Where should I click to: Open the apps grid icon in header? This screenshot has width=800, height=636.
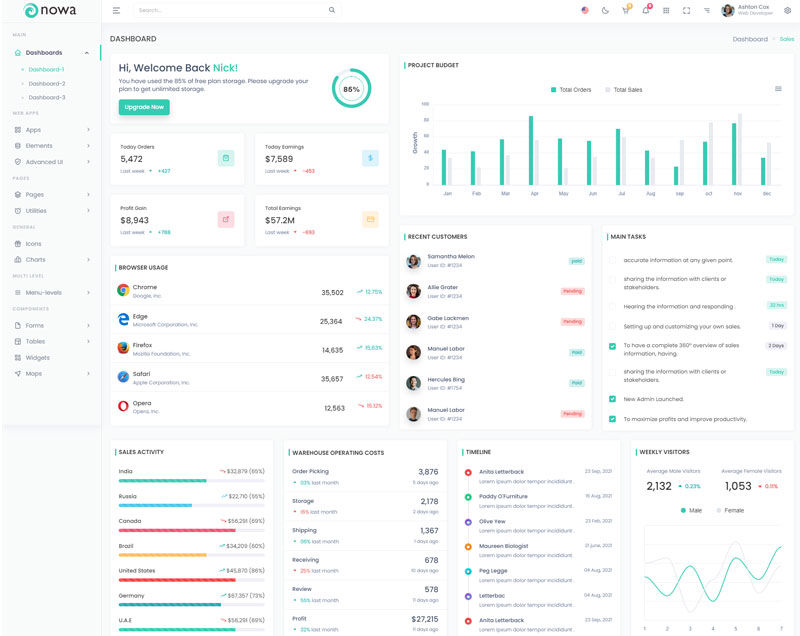click(666, 10)
